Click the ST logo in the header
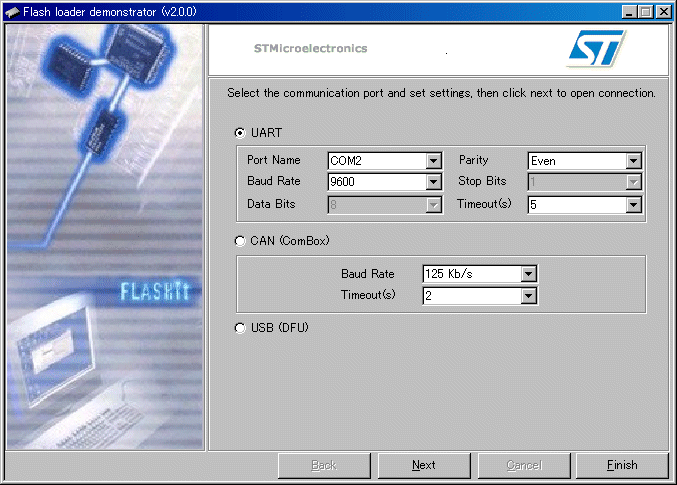The image size is (677, 485). [x=596, y=48]
